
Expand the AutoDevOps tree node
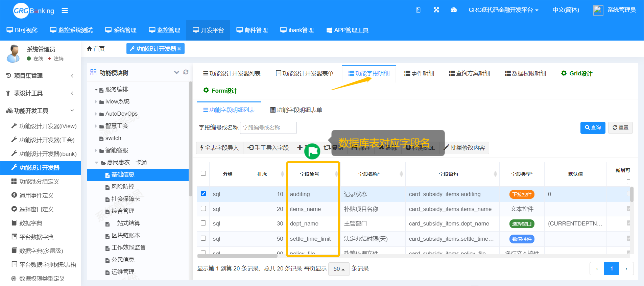pyautogui.click(x=96, y=114)
